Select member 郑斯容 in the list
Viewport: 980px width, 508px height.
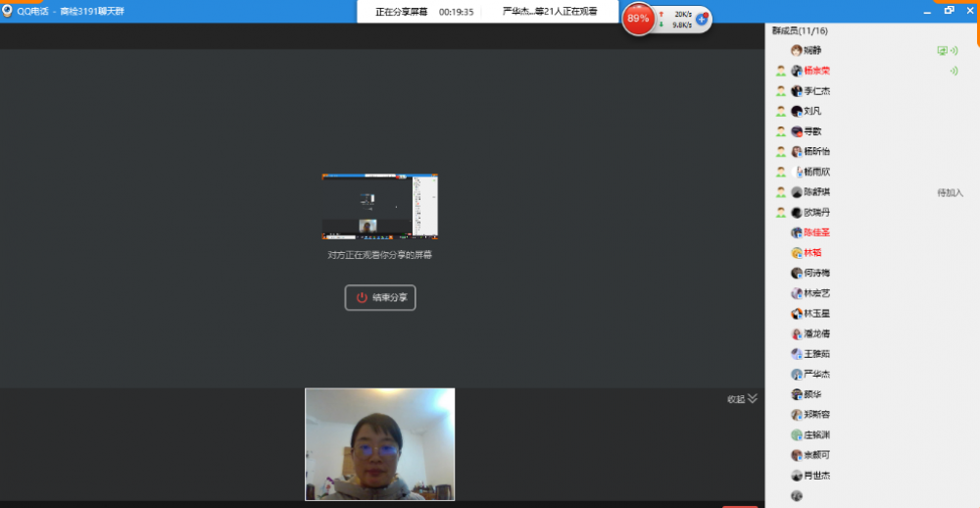click(817, 414)
